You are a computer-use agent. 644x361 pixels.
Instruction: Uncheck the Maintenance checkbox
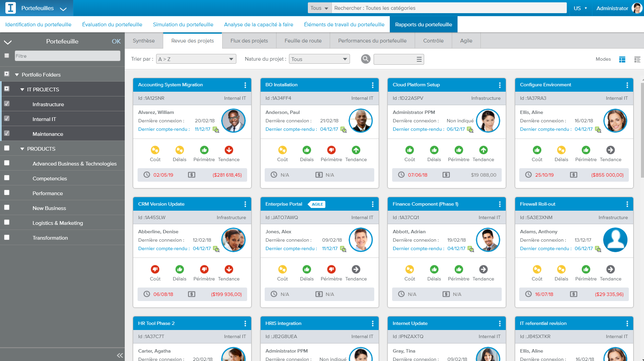(7, 133)
